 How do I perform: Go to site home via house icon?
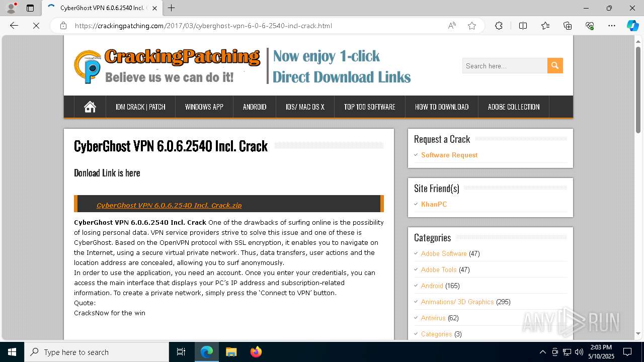pos(90,107)
